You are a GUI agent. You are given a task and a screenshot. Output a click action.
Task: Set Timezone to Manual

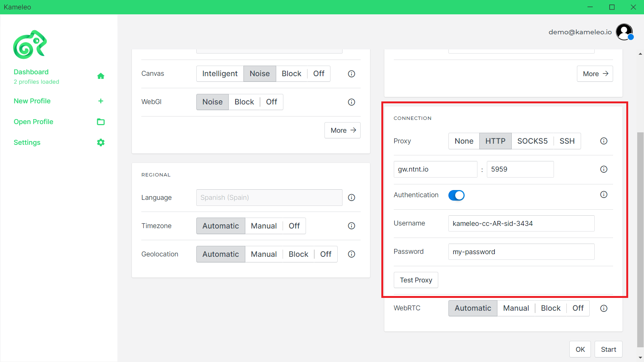pyautogui.click(x=264, y=226)
